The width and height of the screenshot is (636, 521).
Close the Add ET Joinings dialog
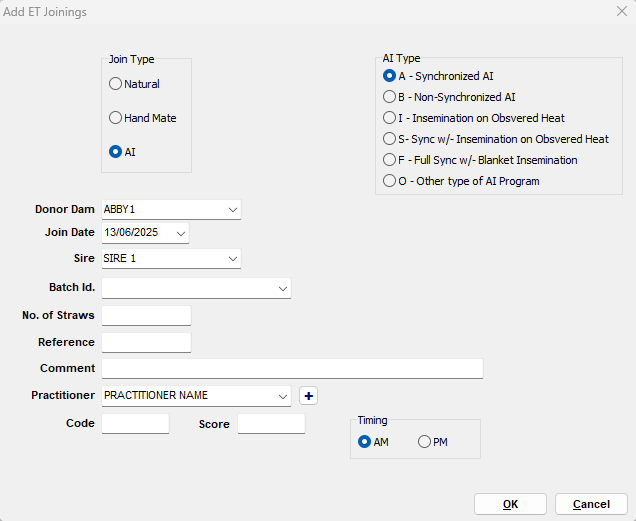(x=621, y=11)
